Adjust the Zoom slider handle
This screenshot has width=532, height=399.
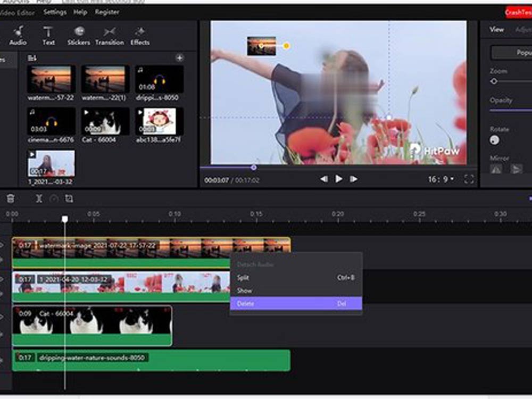point(494,81)
